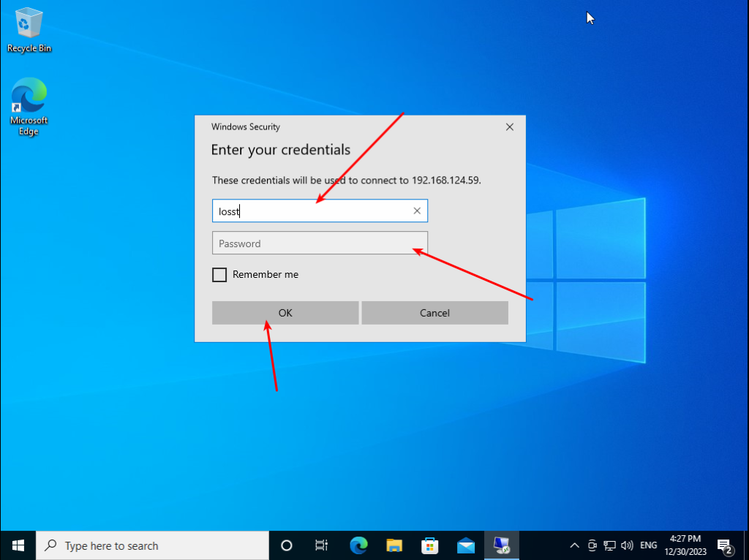
Task: Open Task View in the taskbar
Action: tap(322, 545)
